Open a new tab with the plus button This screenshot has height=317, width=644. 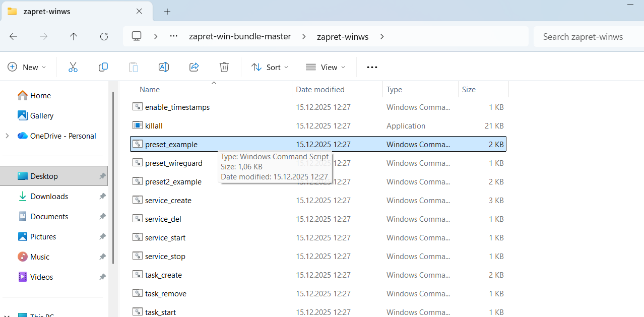point(167,11)
